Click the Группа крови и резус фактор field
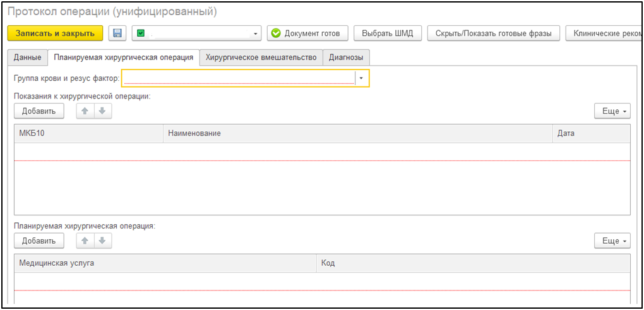This screenshot has width=644, height=310. coord(239,78)
